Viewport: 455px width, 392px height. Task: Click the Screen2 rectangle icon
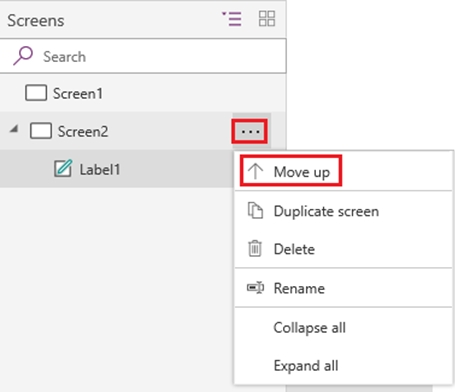point(41,131)
